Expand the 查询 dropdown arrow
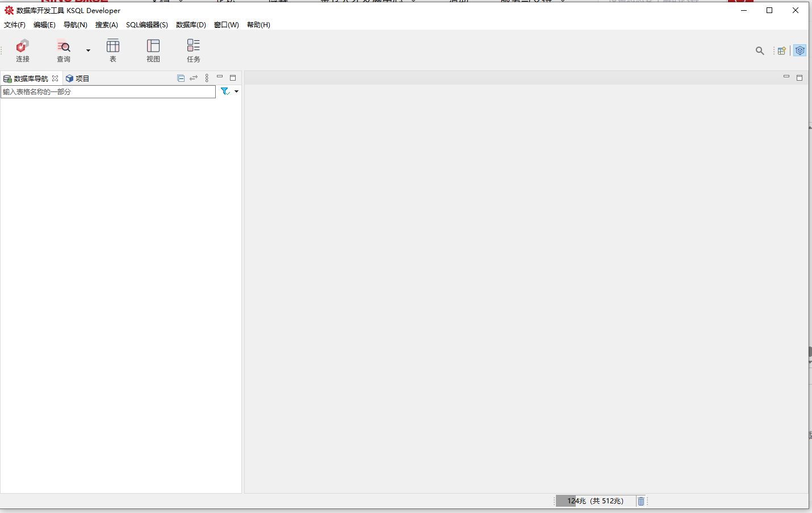The image size is (812, 513). point(88,51)
